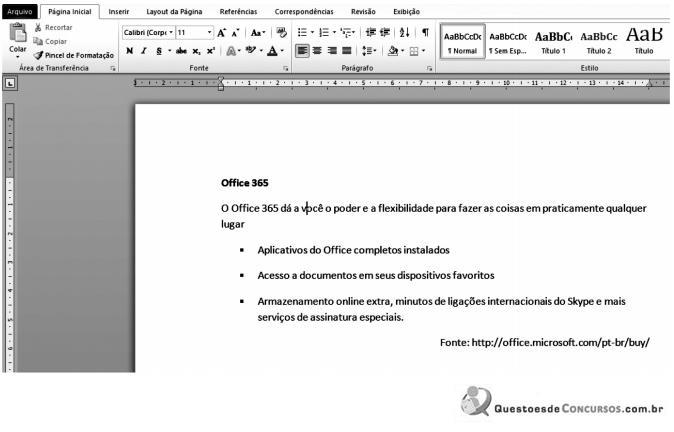
Task: Open the Arquivo tab
Action: (x=20, y=12)
